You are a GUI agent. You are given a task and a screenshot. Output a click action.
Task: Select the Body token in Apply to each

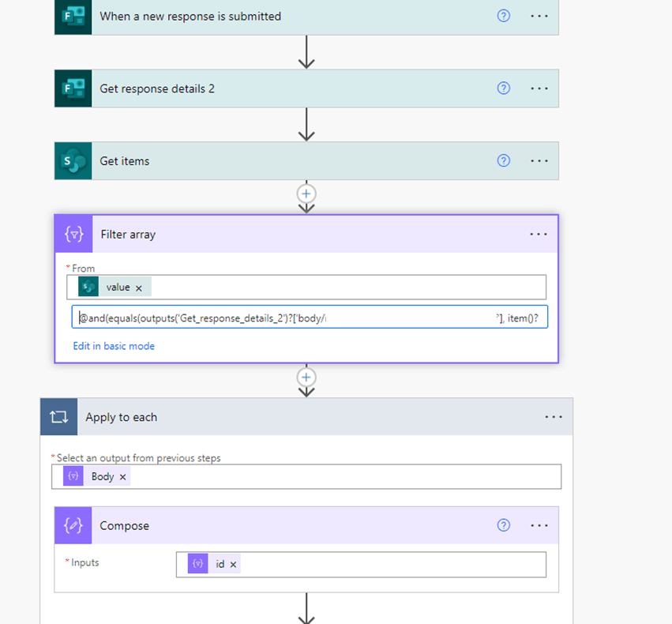pos(103,476)
